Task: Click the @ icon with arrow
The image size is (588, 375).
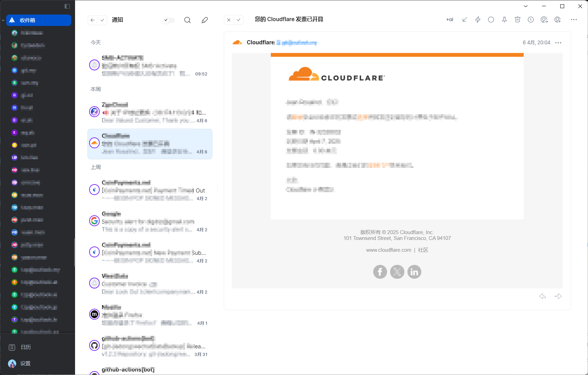Action: point(544,20)
